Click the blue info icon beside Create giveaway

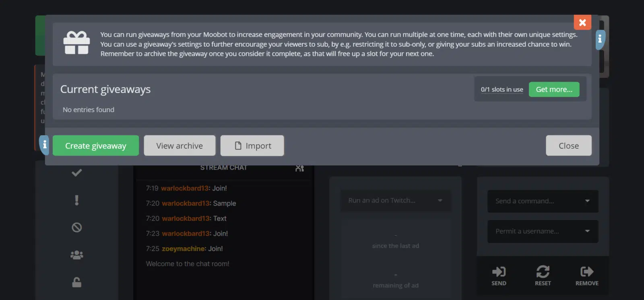pos(44,145)
